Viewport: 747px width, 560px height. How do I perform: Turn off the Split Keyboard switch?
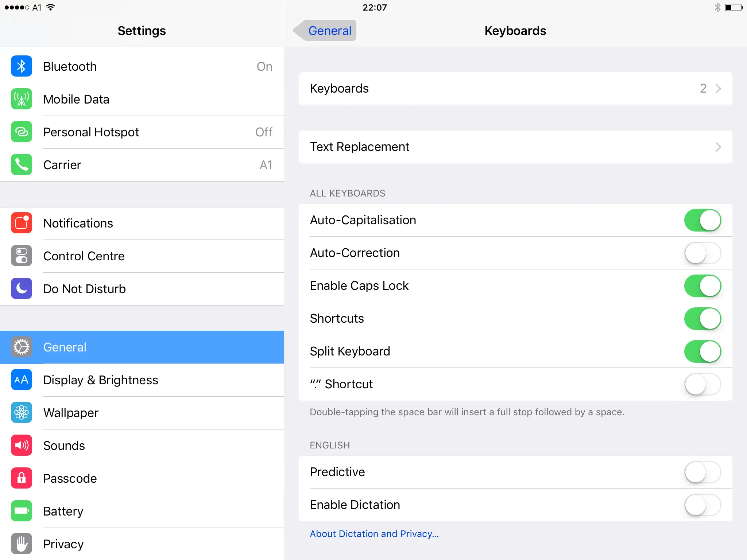[702, 351]
